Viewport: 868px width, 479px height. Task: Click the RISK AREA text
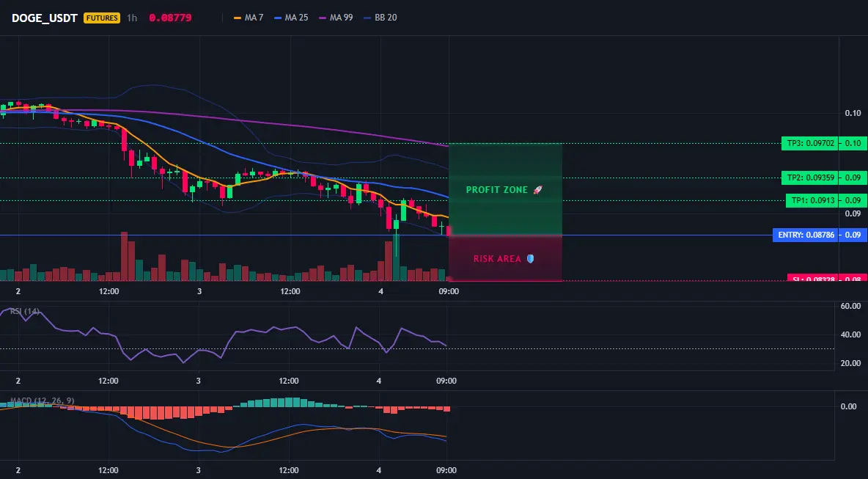(497, 259)
